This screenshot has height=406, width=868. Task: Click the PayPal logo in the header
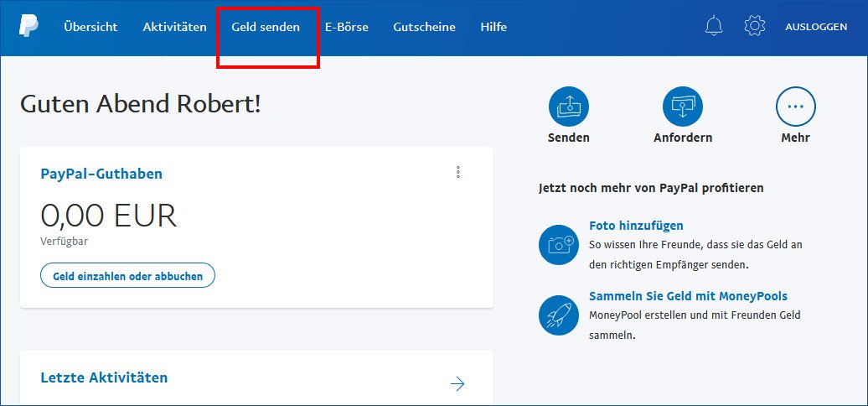28,26
